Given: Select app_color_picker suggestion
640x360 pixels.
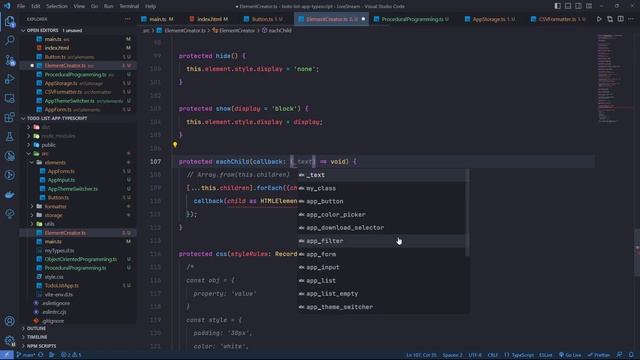Looking at the screenshot, I should (x=382, y=215).
